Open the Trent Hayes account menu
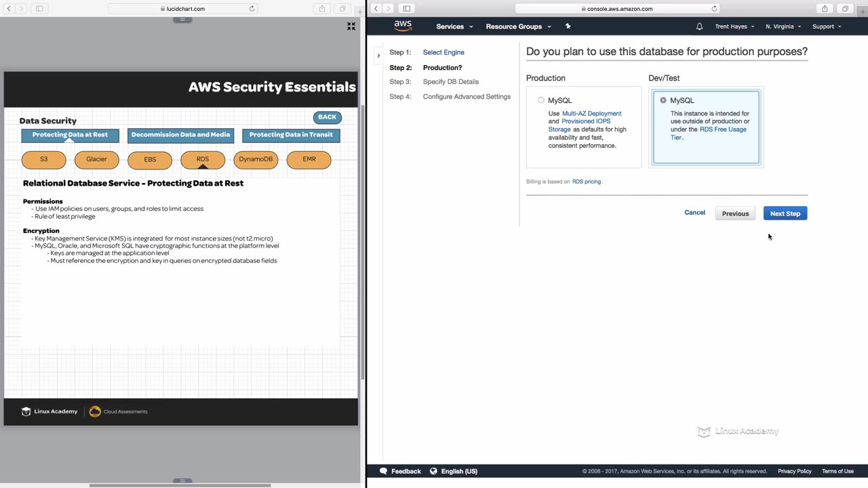Viewport: 868px width, 488px height. pyautogui.click(x=734, y=26)
